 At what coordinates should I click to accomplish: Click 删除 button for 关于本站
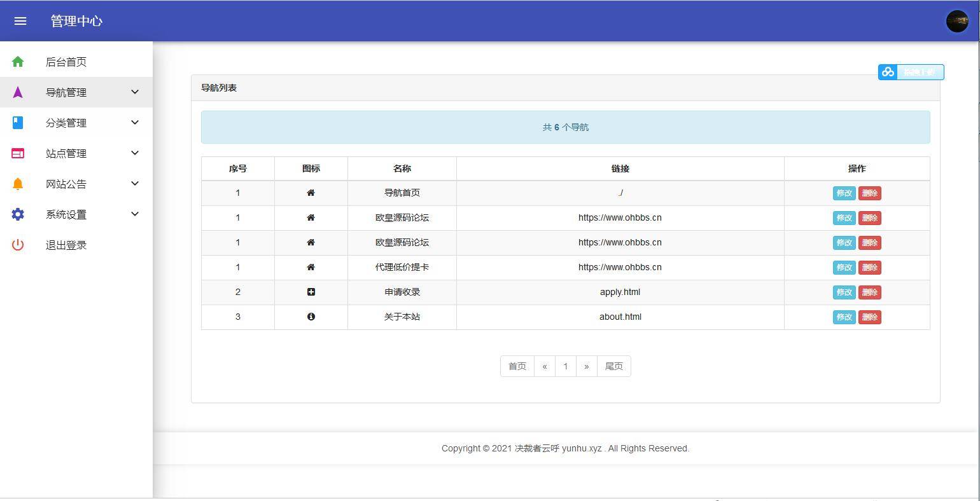click(x=870, y=317)
